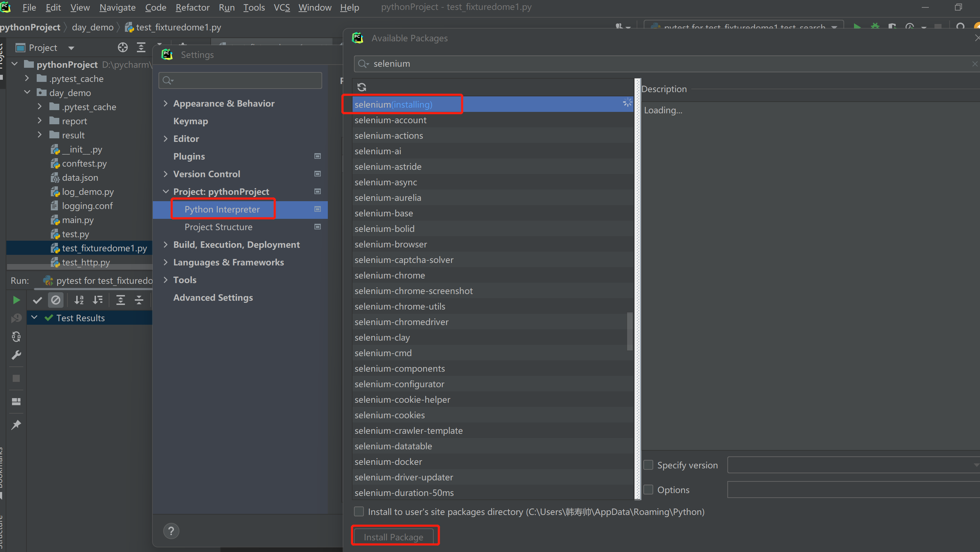Screen dimensions: 980x552
Task: Open the File menu
Action: pyautogui.click(x=29, y=8)
